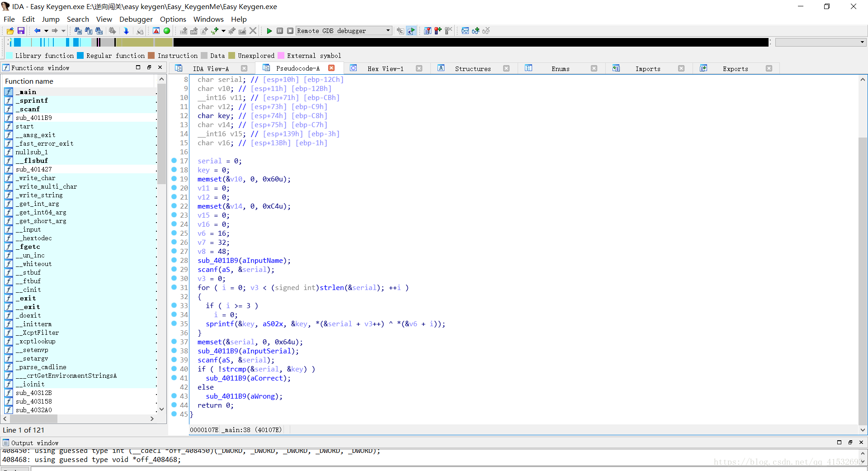Open the Help menu
Image resolution: width=868 pixels, height=471 pixels.
[x=239, y=19]
